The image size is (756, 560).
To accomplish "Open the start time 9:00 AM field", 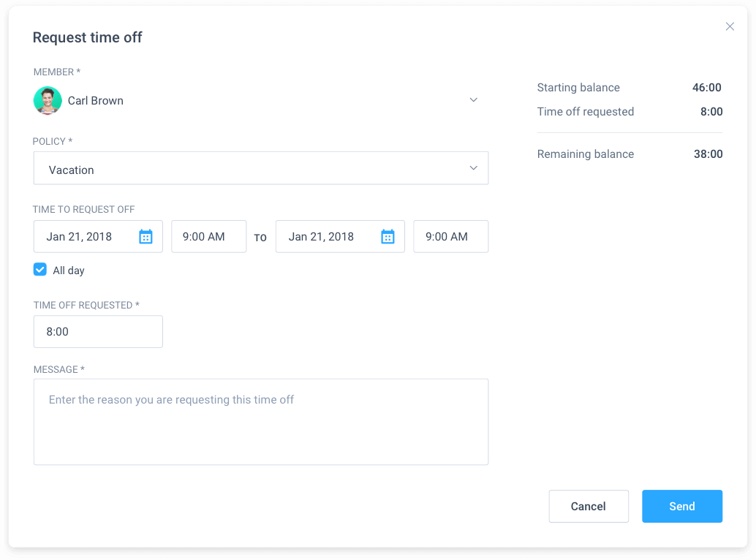I will coord(208,235).
